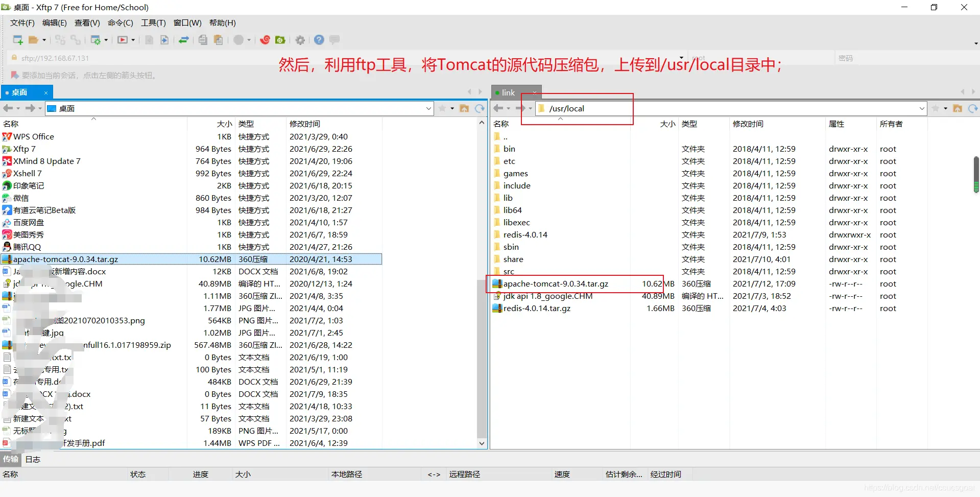The height and width of the screenshot is (497, 980).
Task: Sort remote files by 所有者 column
Action: pos(901,124)
